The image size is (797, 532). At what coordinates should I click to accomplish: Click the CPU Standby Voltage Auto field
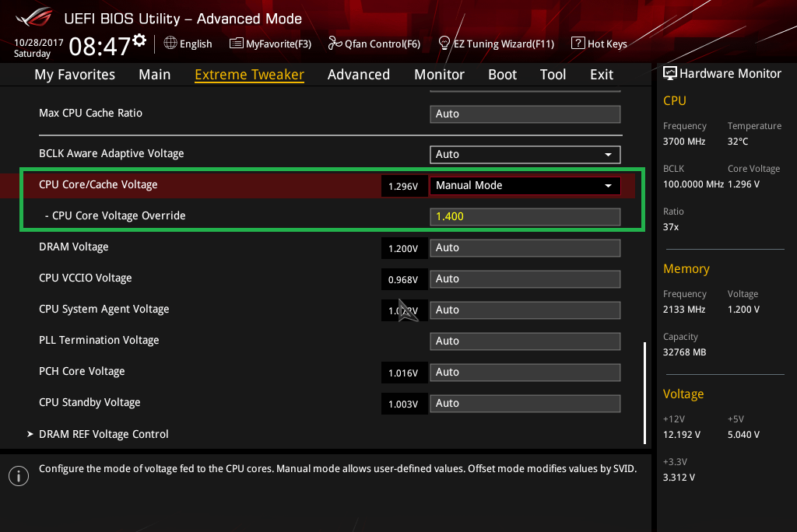525,404
